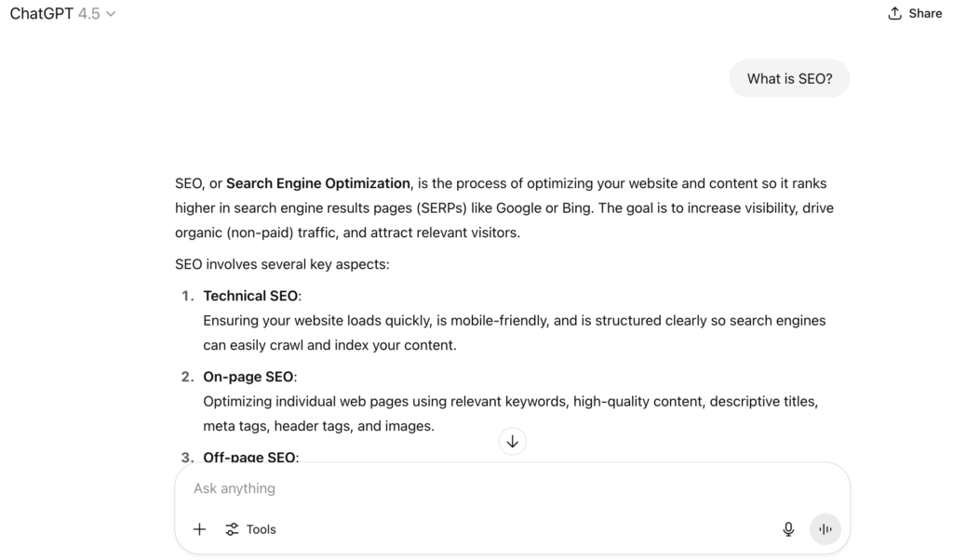This screenshot has width=953, height=560.
Task: Click the "SEO involves several key aspects" line
Action: pos(282,264)
